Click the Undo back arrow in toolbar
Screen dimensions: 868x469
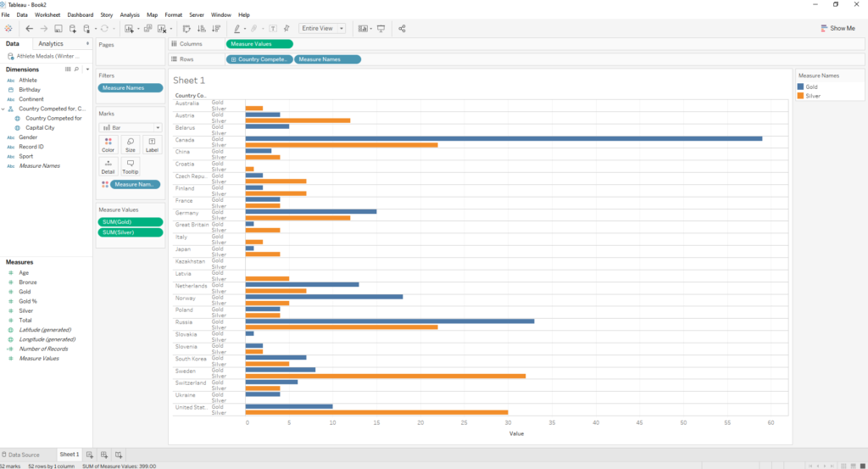[x=29, y=28]
